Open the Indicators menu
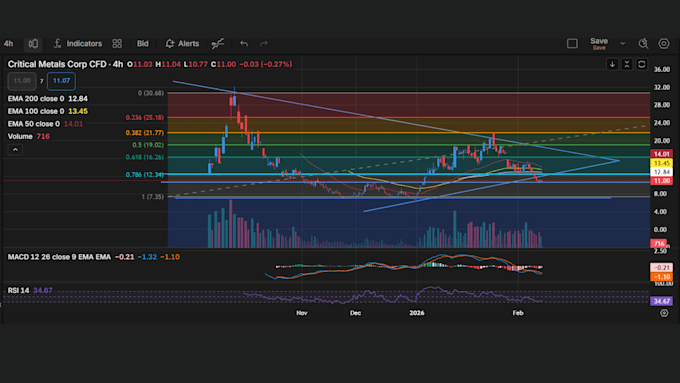 tap(78, 43)
